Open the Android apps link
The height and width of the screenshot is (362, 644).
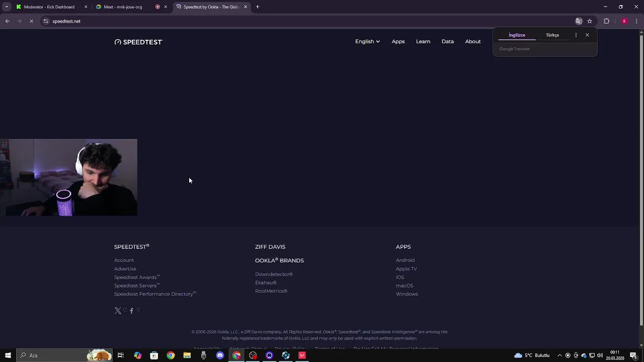(405, 260)
